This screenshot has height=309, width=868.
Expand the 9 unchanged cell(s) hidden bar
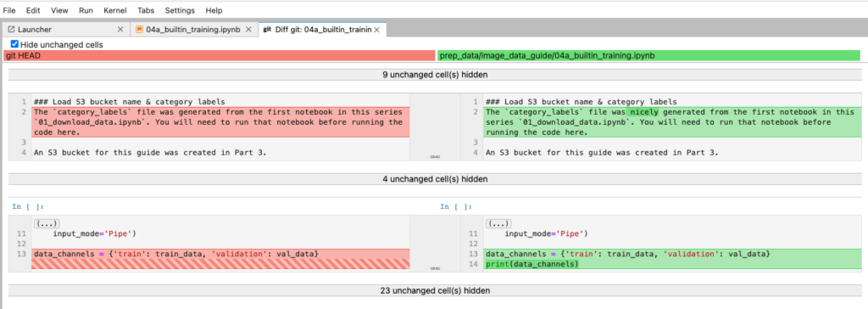click(x=434, y=75)
